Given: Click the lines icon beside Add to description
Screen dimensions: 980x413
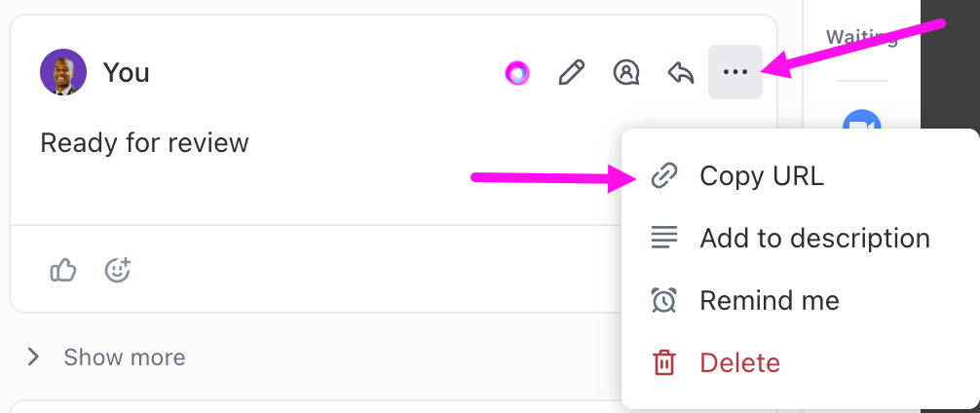Looking at the screenshot, I should [x=663, y=238].
